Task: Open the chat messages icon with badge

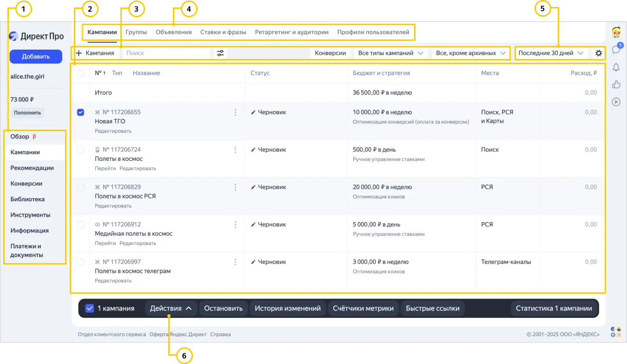Action: pos(616,49)
